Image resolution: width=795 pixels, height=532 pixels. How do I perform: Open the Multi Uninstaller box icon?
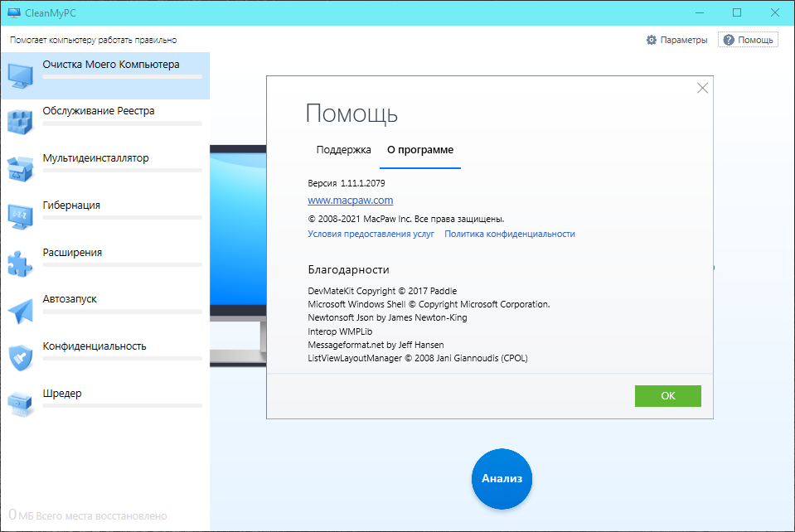[20, 169]
